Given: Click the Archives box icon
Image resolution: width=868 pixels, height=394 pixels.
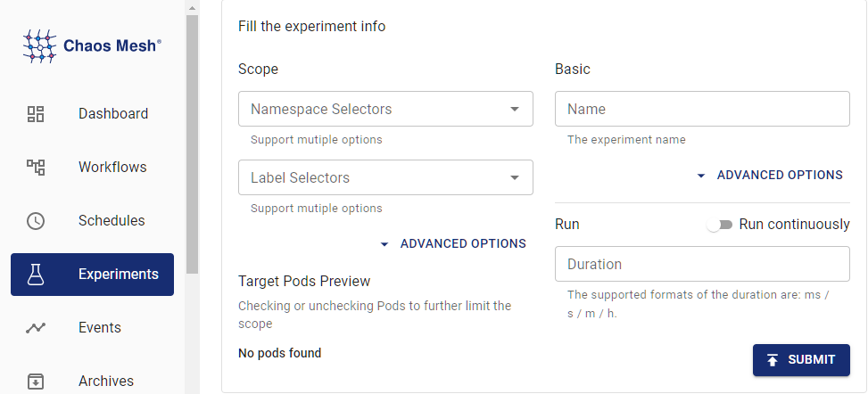Looking at the screenshot, I should click(36, 382).
